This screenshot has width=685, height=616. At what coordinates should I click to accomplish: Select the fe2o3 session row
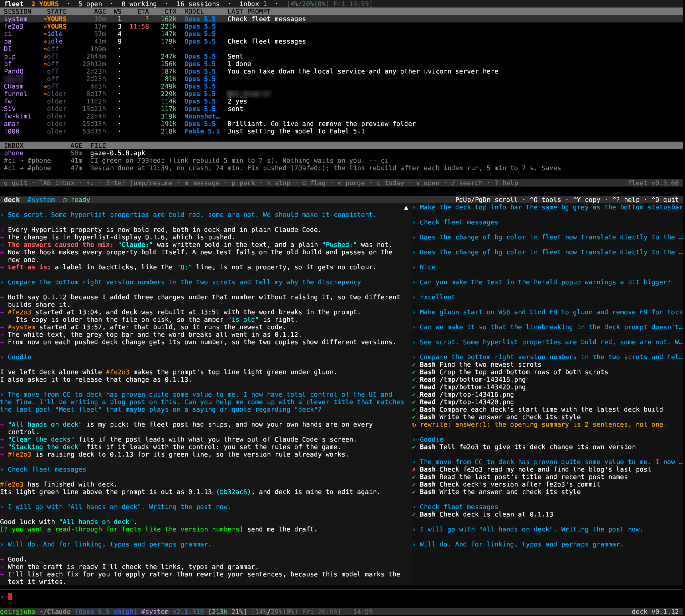pos(341,26)
